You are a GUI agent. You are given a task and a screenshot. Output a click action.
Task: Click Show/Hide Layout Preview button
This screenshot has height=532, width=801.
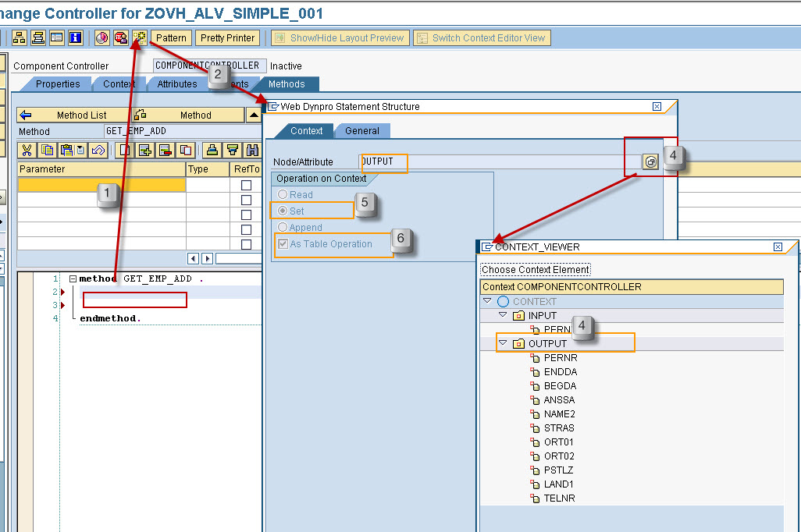tap(340, 37)
